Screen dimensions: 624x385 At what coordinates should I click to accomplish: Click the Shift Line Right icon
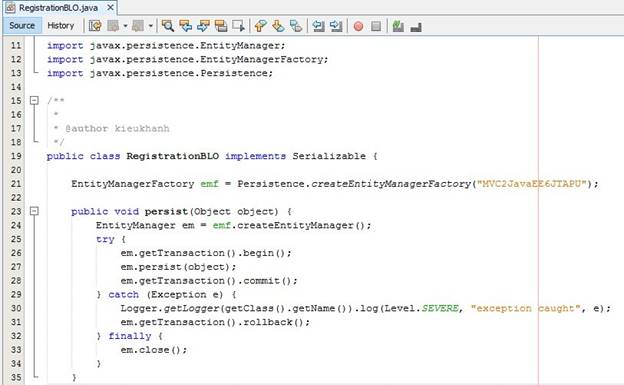pos(336,26)
